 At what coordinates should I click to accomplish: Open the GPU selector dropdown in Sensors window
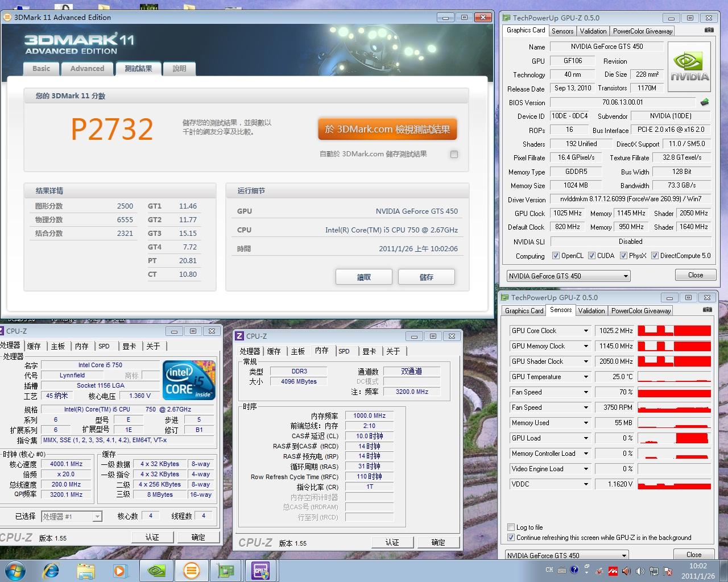point(567,555)
